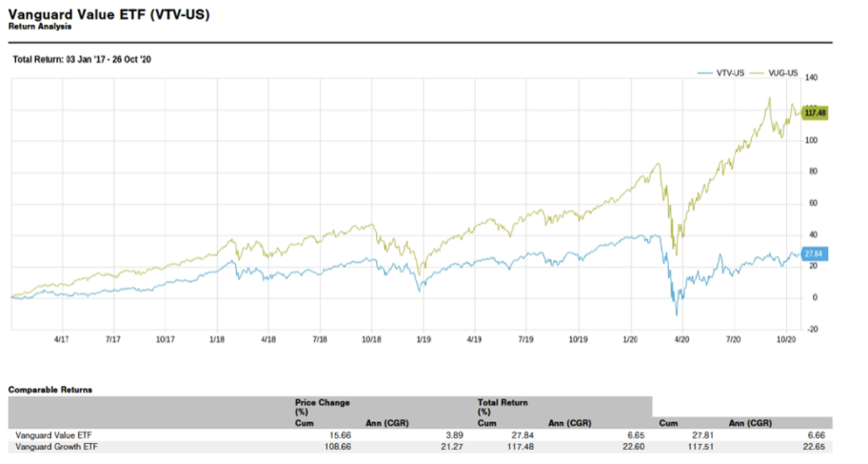The image size is (868, 464).
Task: Click the Vanguard Value ETF (VTV-US) title
Action: pos(109,14)
